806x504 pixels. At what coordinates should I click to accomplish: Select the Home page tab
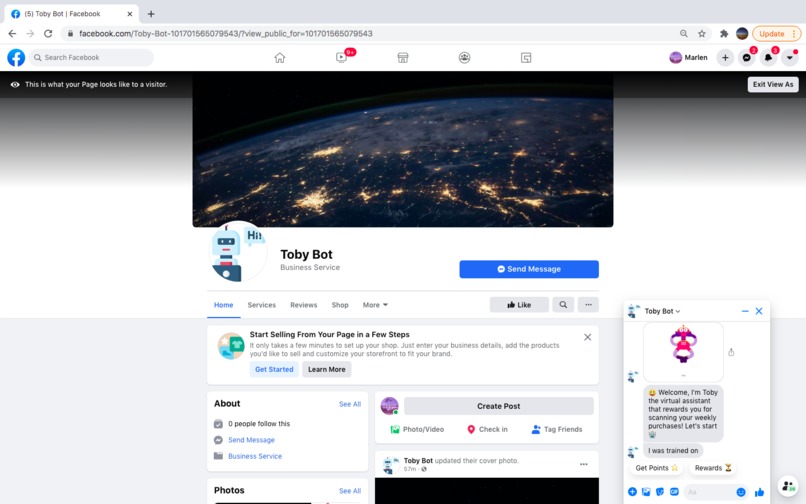[224, 305]
